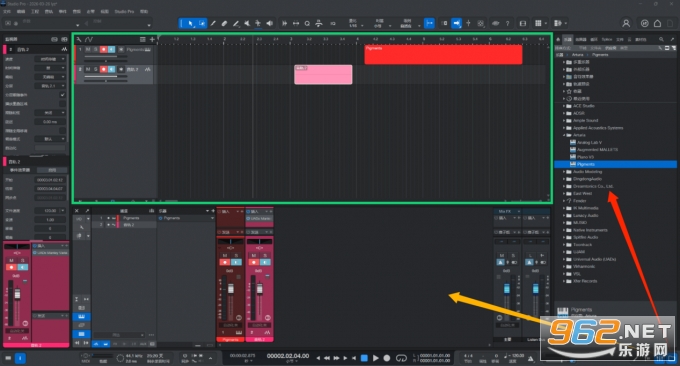
Task: Open the Splice tab in browser
Action: [x=607, y=39]
